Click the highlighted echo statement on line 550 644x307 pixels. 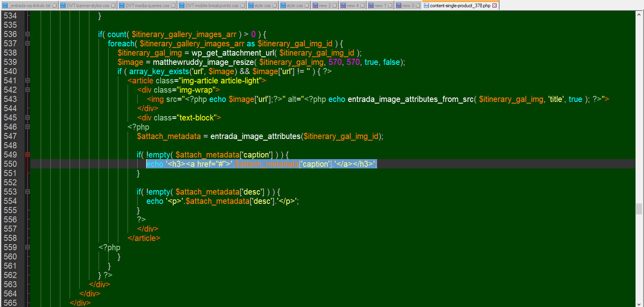coord(262,164)
